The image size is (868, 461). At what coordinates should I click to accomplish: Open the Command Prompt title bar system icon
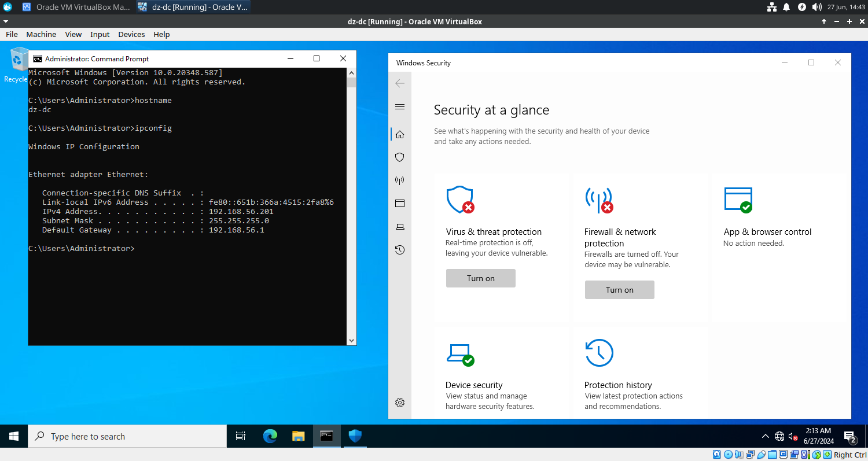pos(38,58)
